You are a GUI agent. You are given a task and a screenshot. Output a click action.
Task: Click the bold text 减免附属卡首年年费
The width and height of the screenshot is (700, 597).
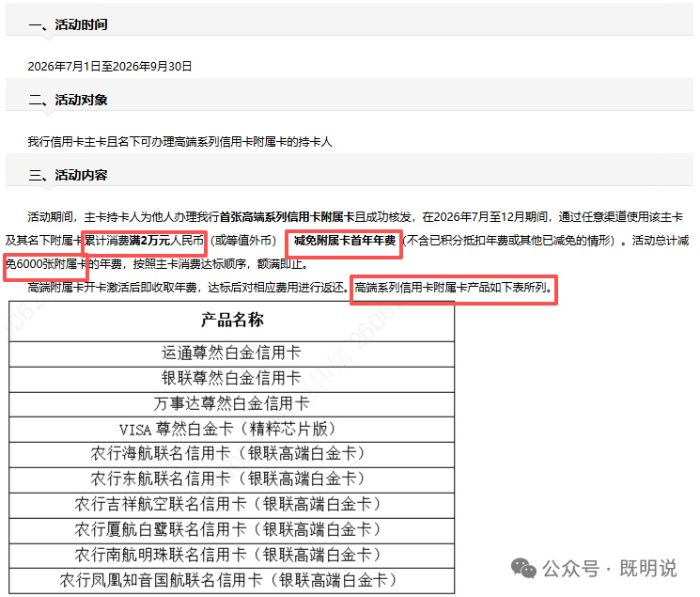point(345,241)
